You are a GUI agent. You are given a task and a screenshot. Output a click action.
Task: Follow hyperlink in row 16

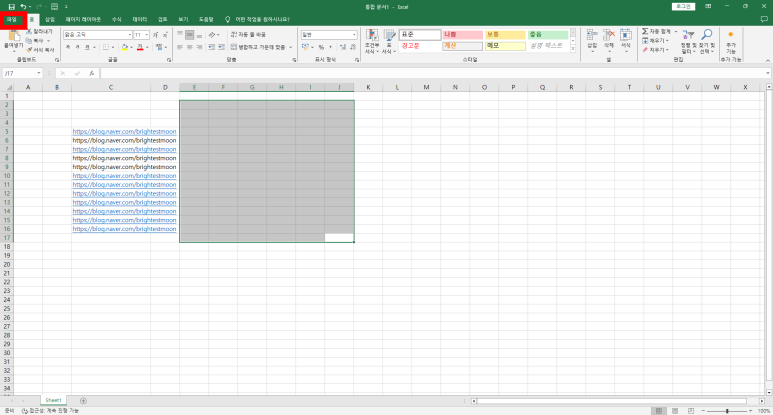pyautogui.click(x=124, y=229)
